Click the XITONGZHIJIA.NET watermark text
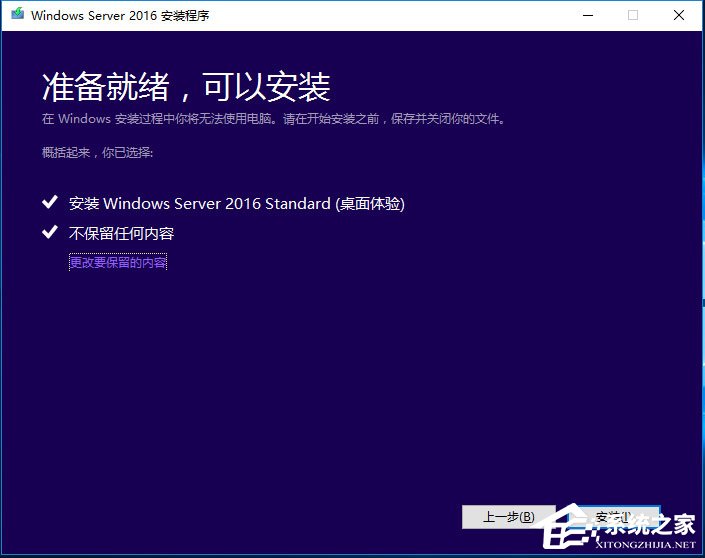705x558 pixels. coord(649,546)
